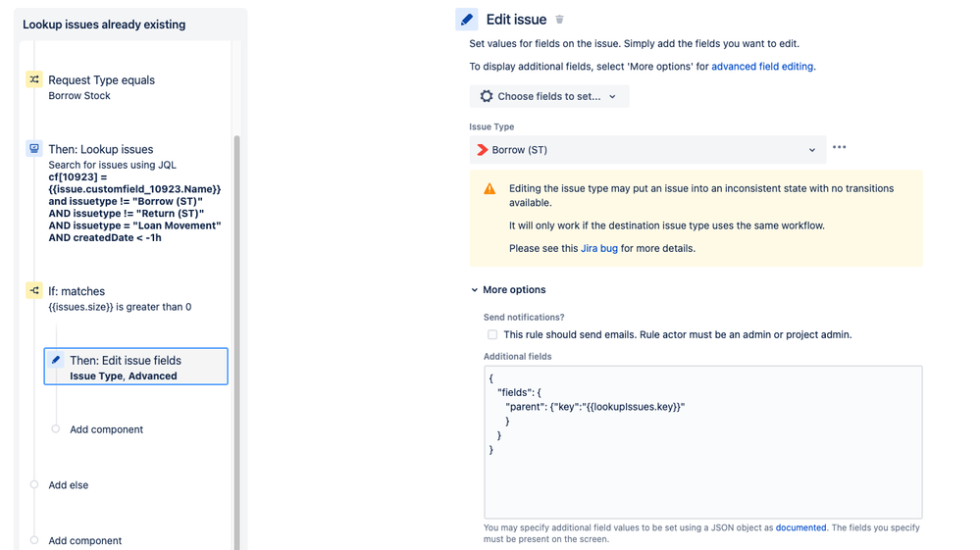
Task: Click the trash icon beside Edit issue
Action: pos(559,20)
